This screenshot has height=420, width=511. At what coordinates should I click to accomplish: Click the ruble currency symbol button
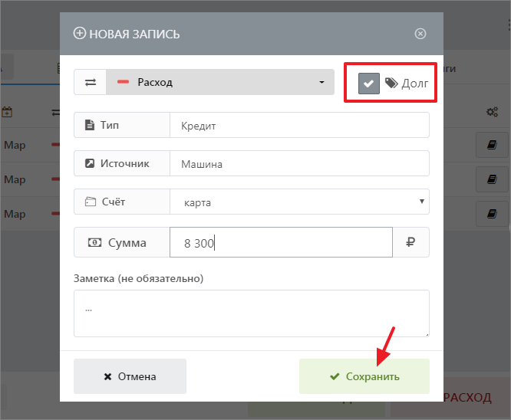(x=410, y=243)
